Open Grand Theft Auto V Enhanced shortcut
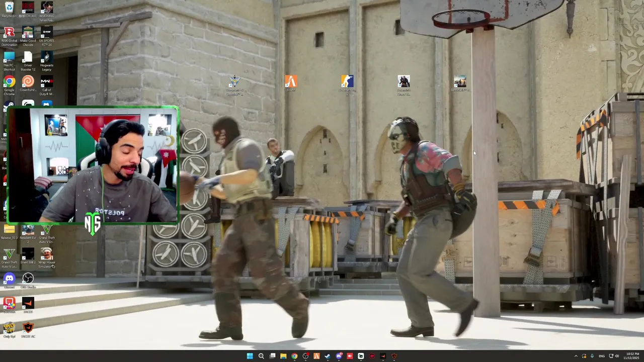 pos(46,234)
